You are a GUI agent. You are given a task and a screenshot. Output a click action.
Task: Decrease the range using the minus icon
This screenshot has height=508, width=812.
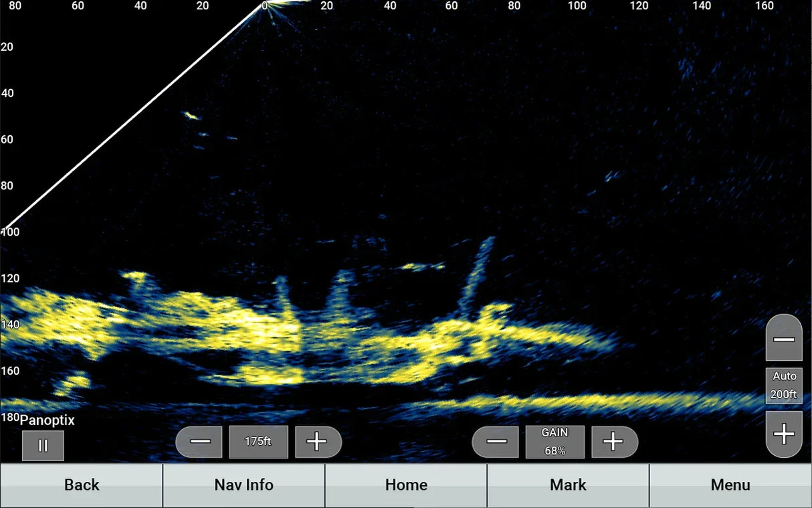click(x=199, y=442)
